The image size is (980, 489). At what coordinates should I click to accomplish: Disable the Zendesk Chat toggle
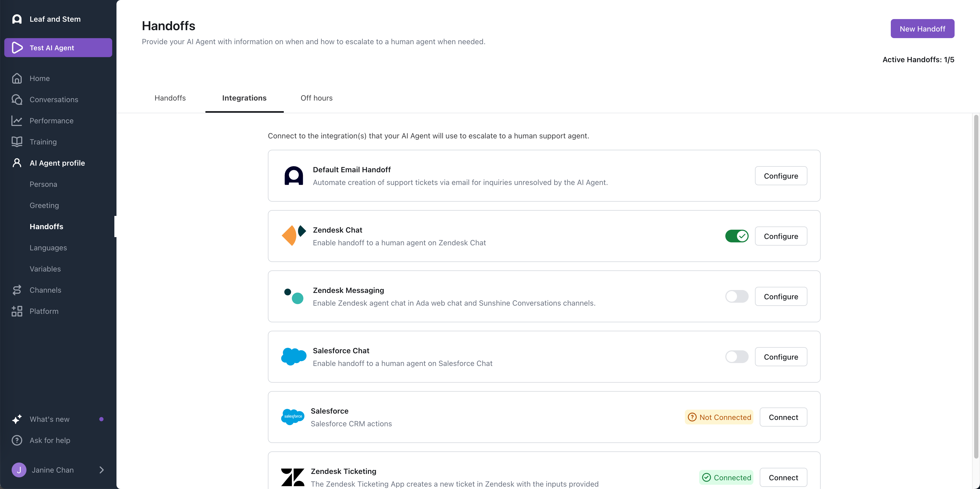[736, 236]
